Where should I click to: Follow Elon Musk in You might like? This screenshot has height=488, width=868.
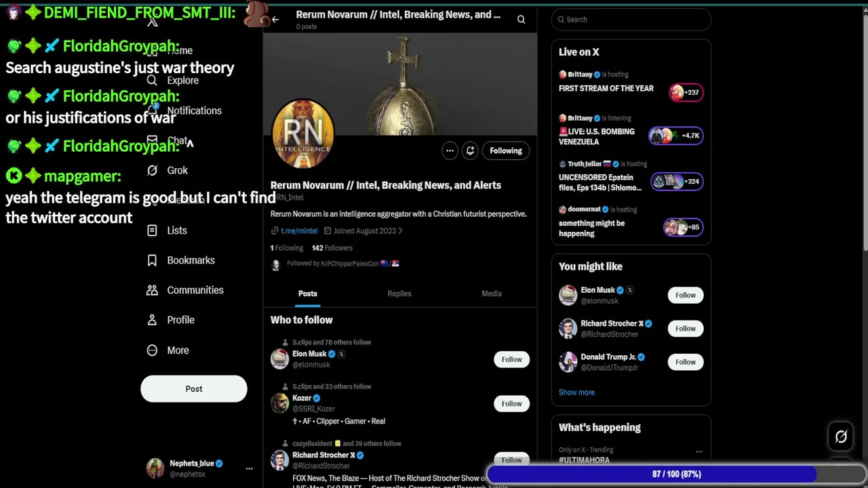686,295
